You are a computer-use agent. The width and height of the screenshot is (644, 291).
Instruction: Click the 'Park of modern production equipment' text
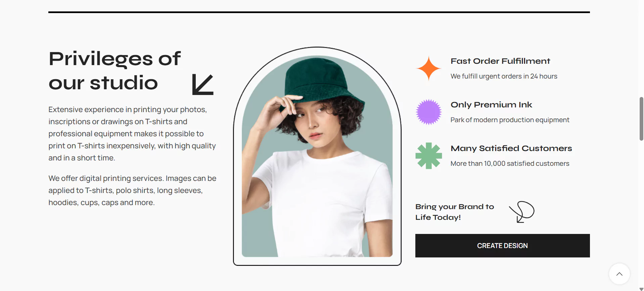tap(510, 120)
